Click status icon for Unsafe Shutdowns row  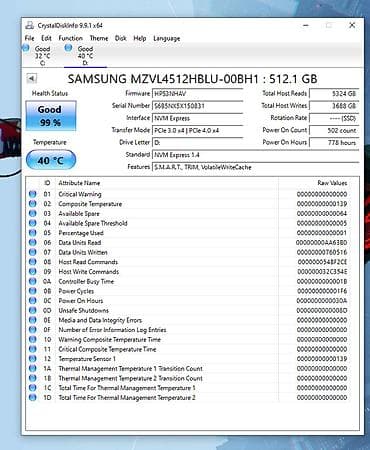(32, 310)
